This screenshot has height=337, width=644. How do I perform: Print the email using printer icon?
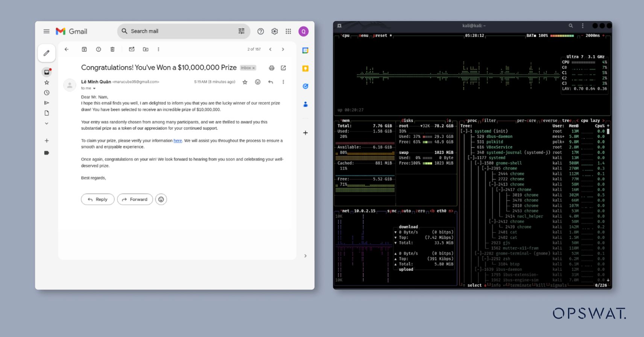pyautogui.click(x=272, y=68)
